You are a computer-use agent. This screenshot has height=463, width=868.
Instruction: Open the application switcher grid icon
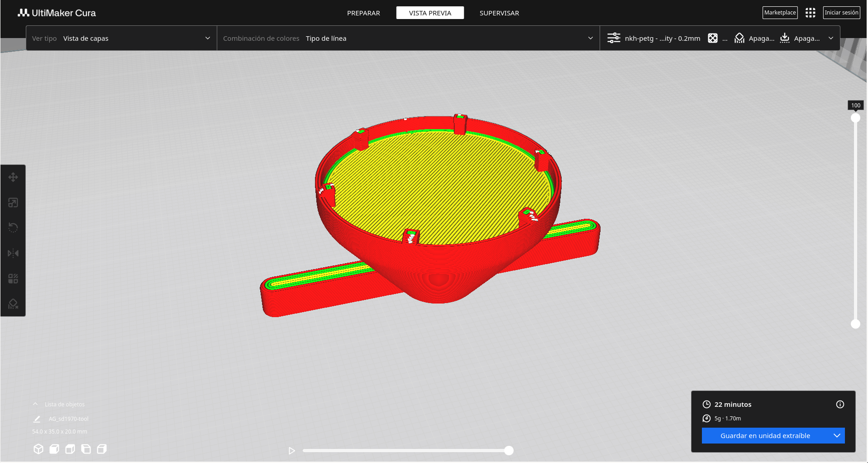coord(810,13)
